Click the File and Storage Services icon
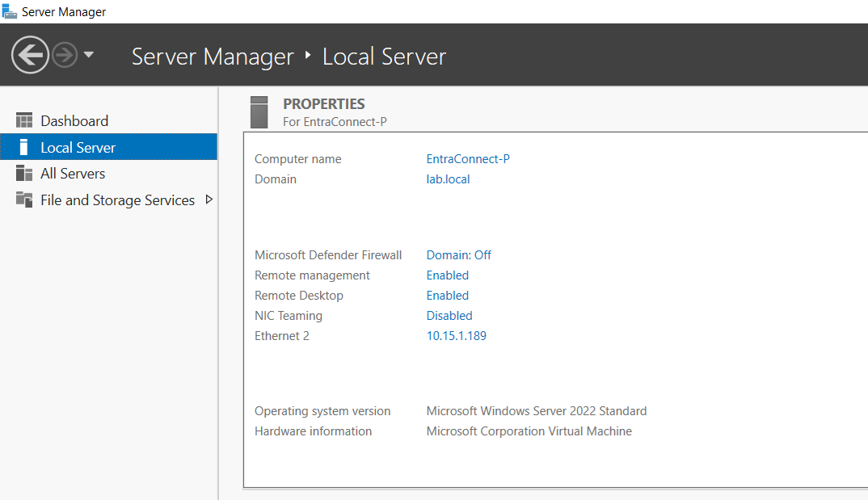Image resolution: width=868 pixels, height=500 pixels. click(x=23, y=200)
